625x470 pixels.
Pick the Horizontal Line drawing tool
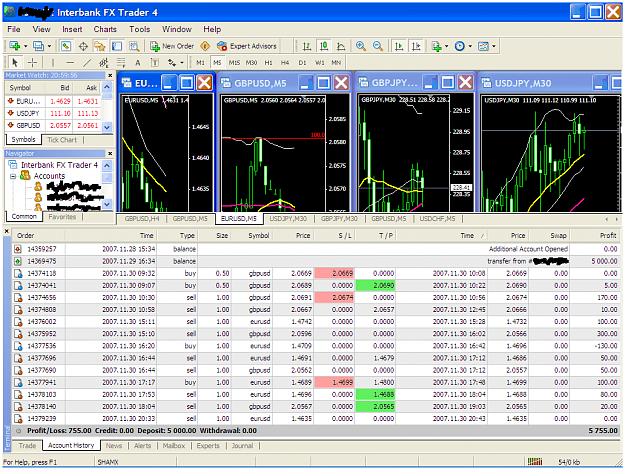pos(70,62)
